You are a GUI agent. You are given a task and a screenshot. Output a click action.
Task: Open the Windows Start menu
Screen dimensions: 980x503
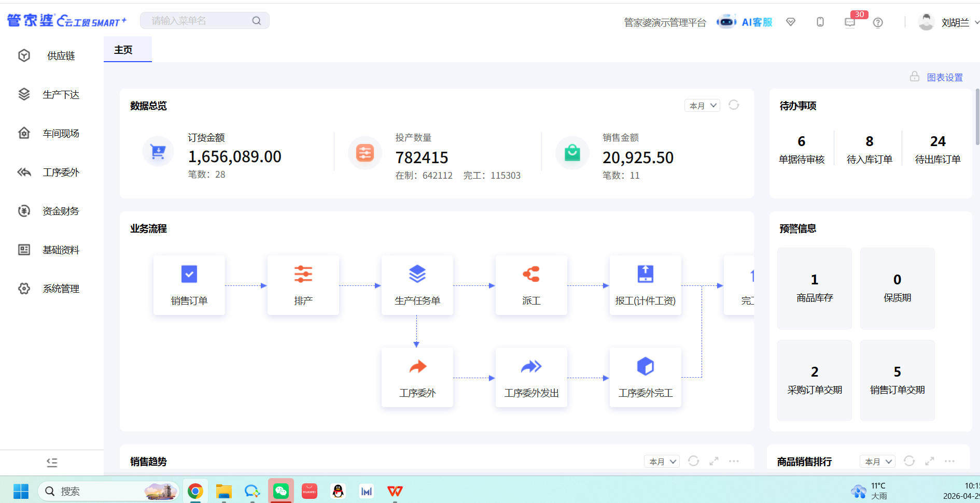[x=21, y=491]
